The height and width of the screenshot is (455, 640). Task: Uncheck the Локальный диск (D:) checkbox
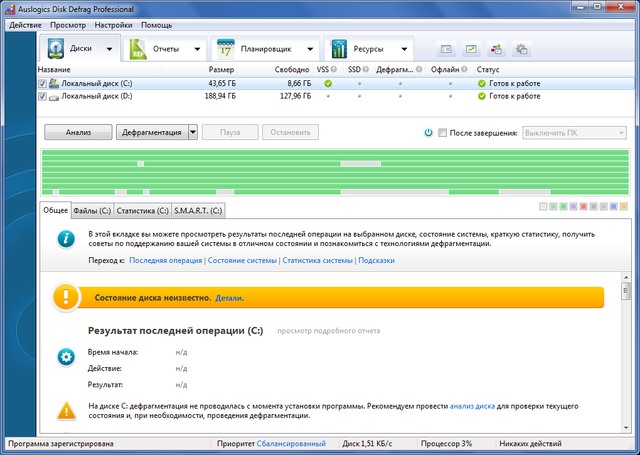click(x=42, y=97)
